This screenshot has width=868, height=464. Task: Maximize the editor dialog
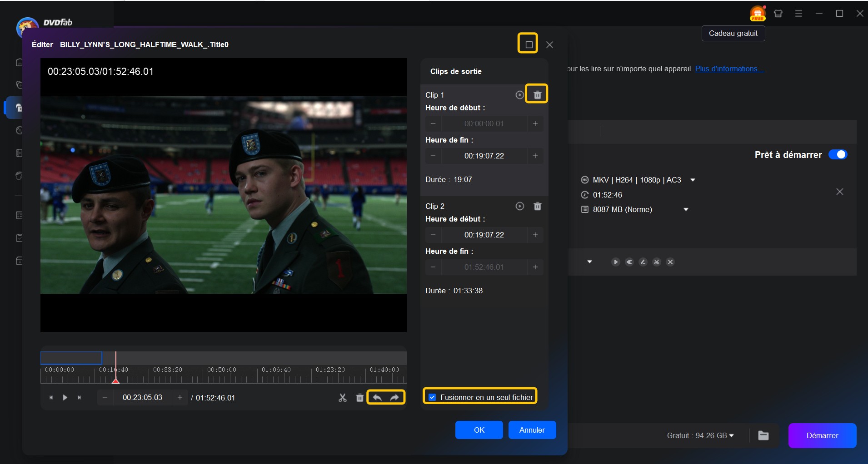click(528, 44)
